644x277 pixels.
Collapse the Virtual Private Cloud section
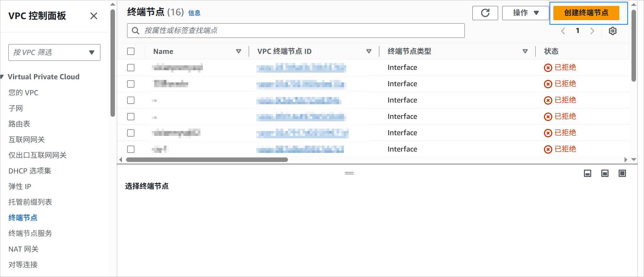[x=2, y=77]
